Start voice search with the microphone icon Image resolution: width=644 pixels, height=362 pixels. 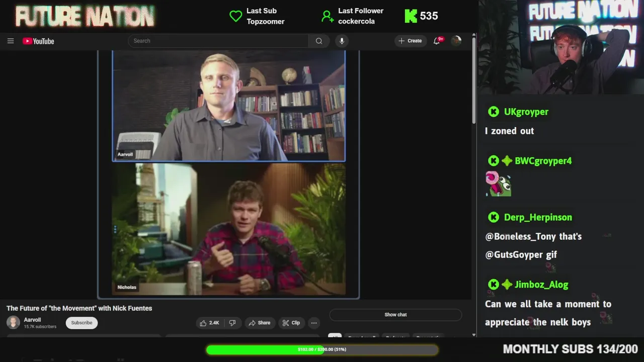[x=342, y=41]
